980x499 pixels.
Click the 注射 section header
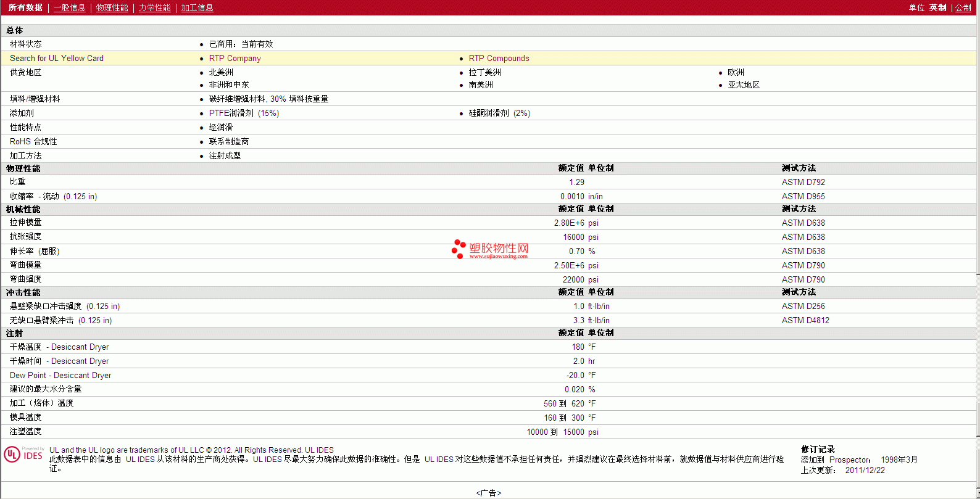[x=14, y=333]
